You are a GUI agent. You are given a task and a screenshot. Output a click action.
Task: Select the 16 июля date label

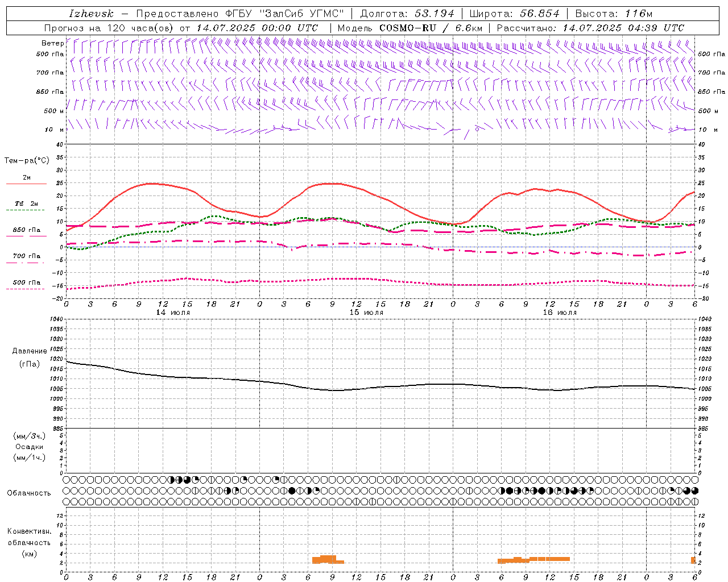pos(560,313)
